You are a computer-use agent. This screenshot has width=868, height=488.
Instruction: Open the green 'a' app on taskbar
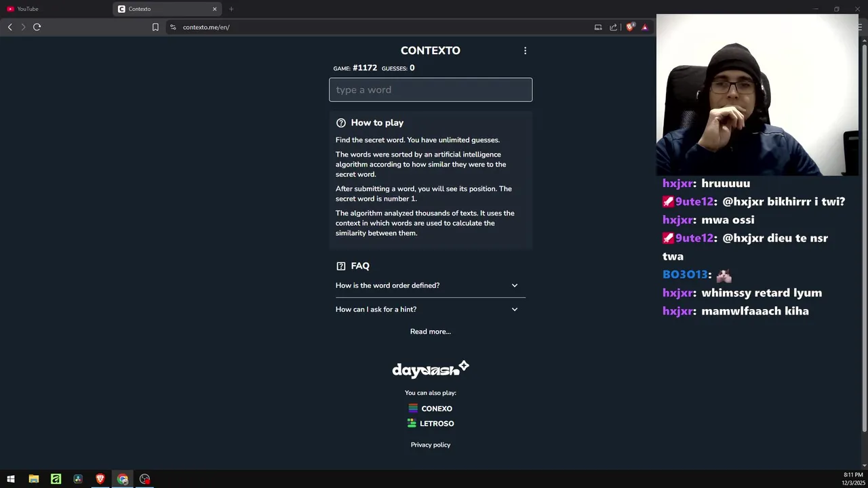click(56, 479)
